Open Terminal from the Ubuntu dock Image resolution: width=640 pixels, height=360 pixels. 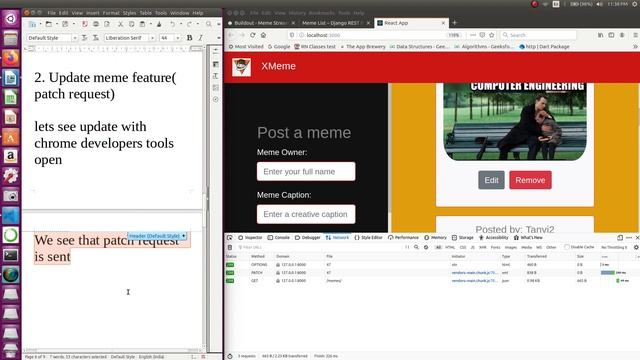coord(11,255)
